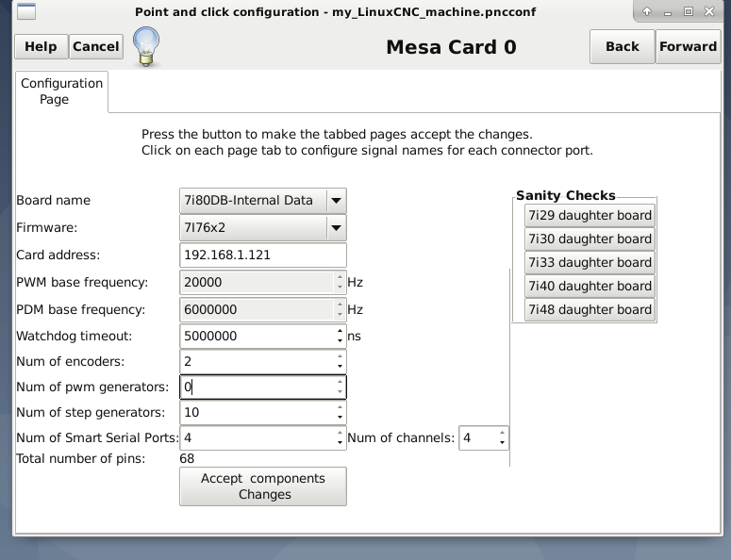Increase the Watchdog timeout value
The height and width of the screenshot is (560, 731).
pyautogui.click(x=340, y=332)
